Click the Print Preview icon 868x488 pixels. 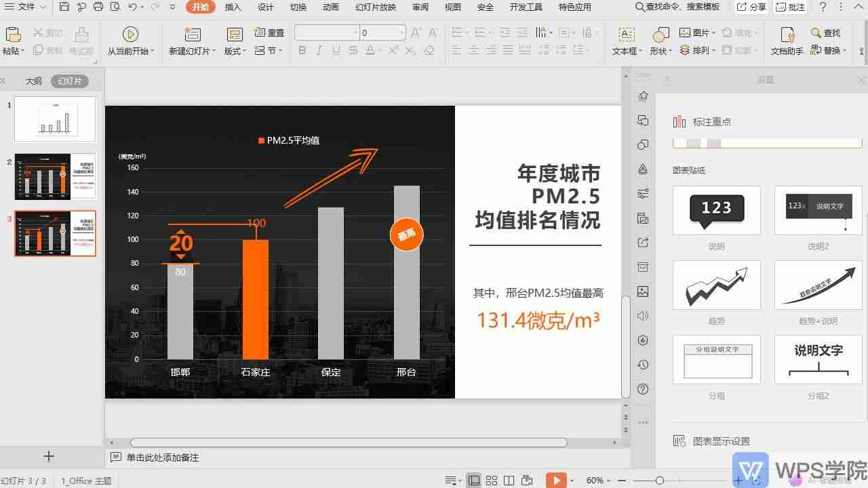pos(115,7)
